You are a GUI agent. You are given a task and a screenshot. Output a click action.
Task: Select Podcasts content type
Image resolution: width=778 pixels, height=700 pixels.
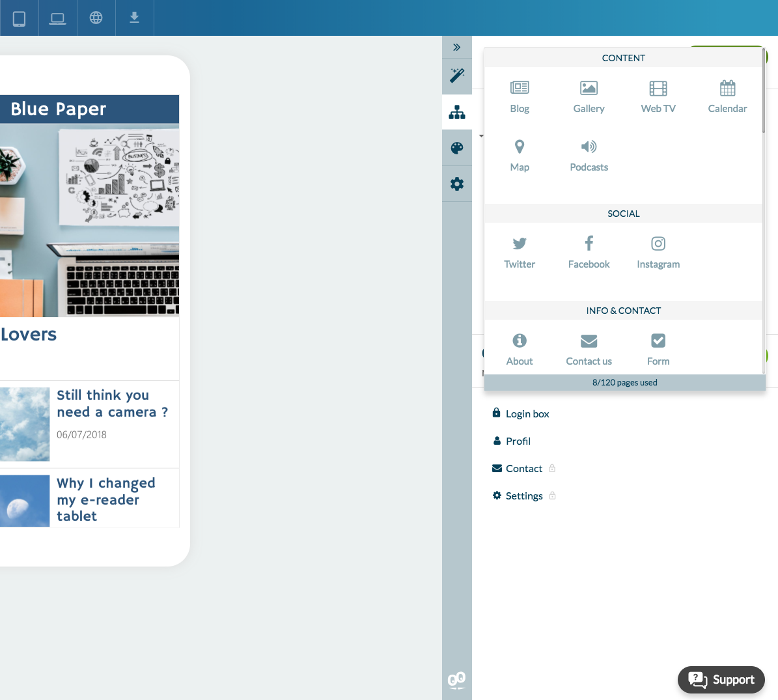pyautogui.click(x=589, y=155)
